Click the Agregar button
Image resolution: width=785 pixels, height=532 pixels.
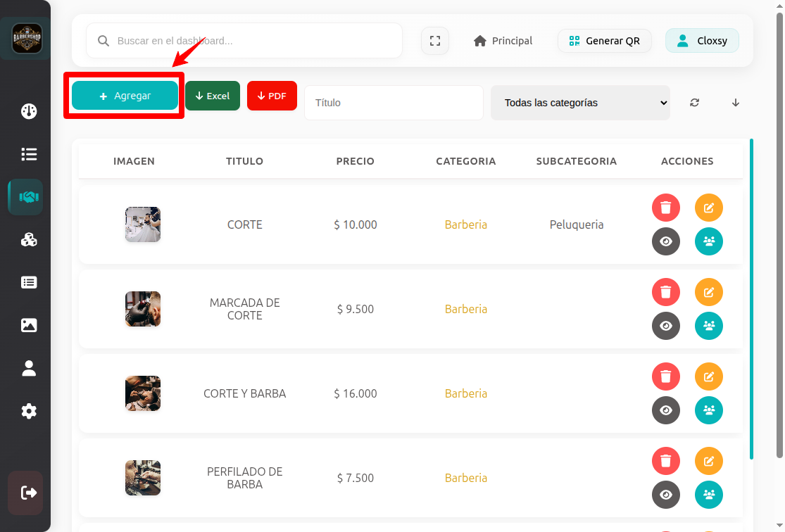pyautogui.click(x=125, y=96)
